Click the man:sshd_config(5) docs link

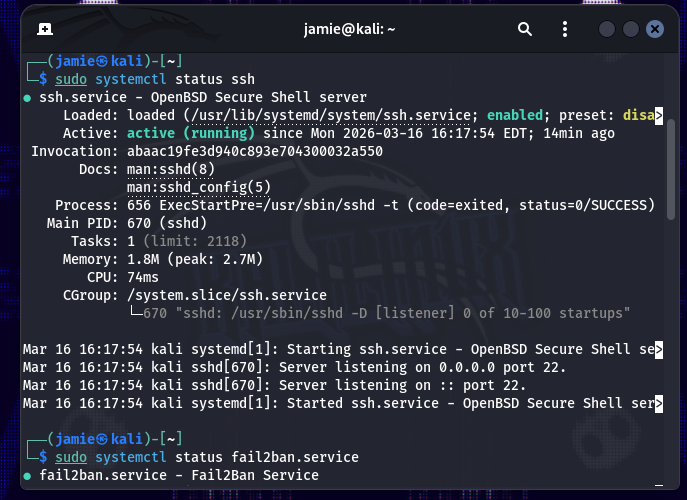(198, 187)
